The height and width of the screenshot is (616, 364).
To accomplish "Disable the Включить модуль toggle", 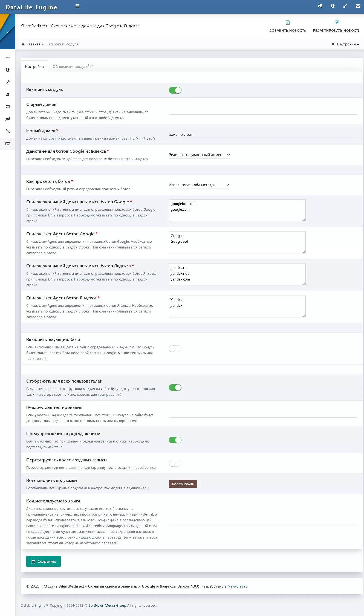I will [x=175, y=90].
